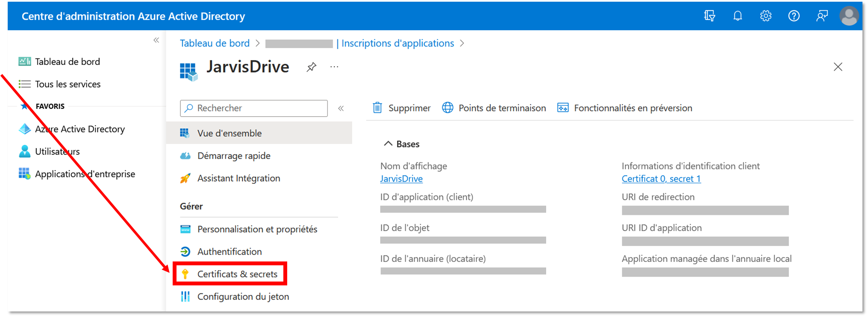The width and height of the screenshot is (868, 317).
Task: Open the Certificat 0, secret 1 link
Action: point(661,179)
